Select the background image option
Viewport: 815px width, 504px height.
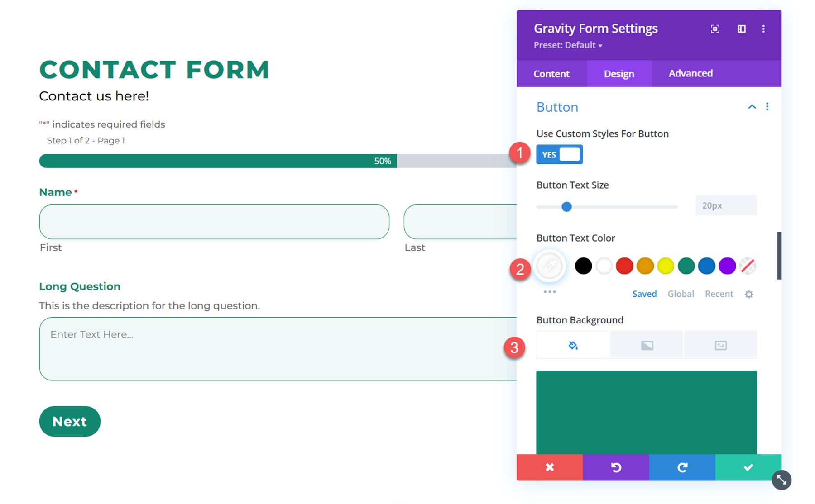721,344
